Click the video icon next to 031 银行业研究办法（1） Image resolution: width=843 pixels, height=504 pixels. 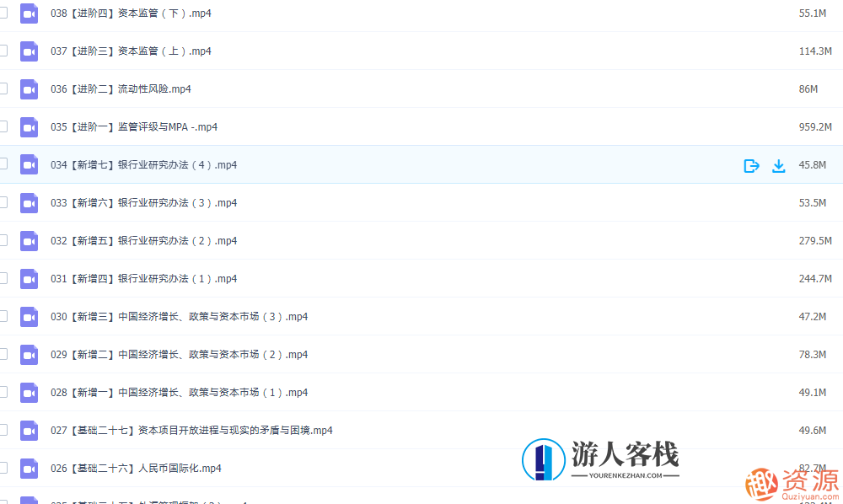click(x=29, y=278)
